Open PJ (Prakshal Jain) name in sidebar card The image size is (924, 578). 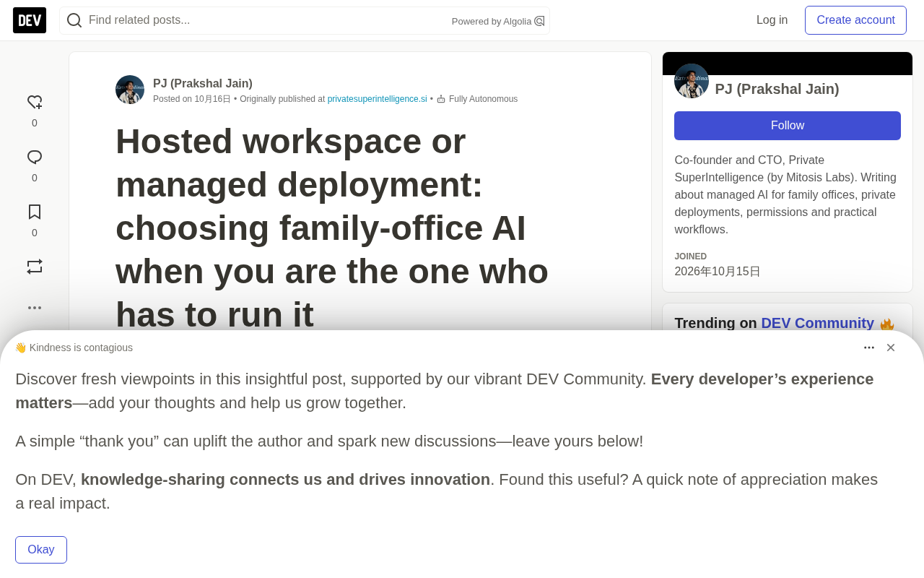coord(777,89)
